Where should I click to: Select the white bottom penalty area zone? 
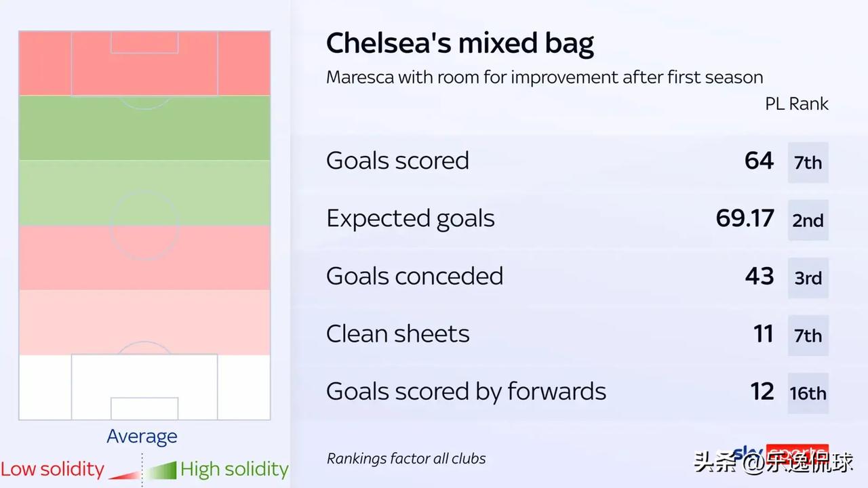coord(144,387)
